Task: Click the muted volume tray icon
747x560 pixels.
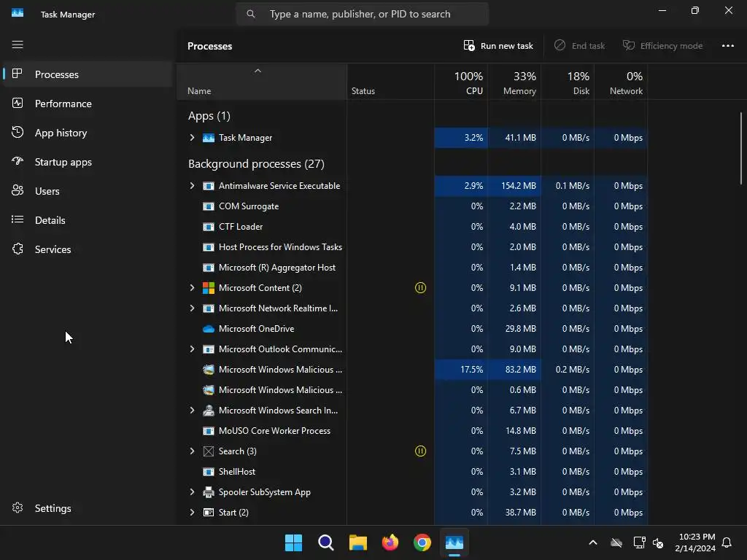Action: pyautogui.click(x=658, y=542)
